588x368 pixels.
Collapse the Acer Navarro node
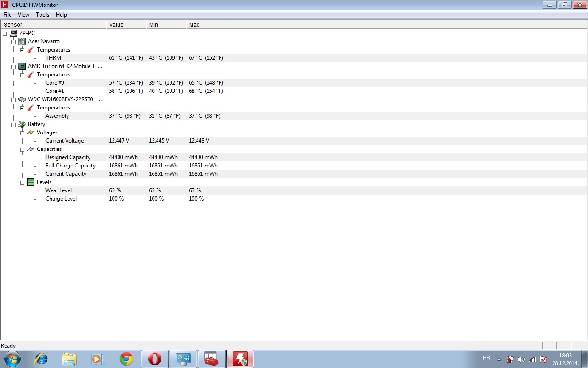[13, 41]
